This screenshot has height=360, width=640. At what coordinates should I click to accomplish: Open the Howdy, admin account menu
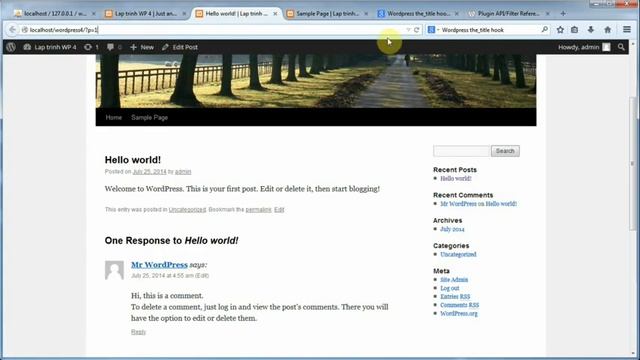click(584, 47)
